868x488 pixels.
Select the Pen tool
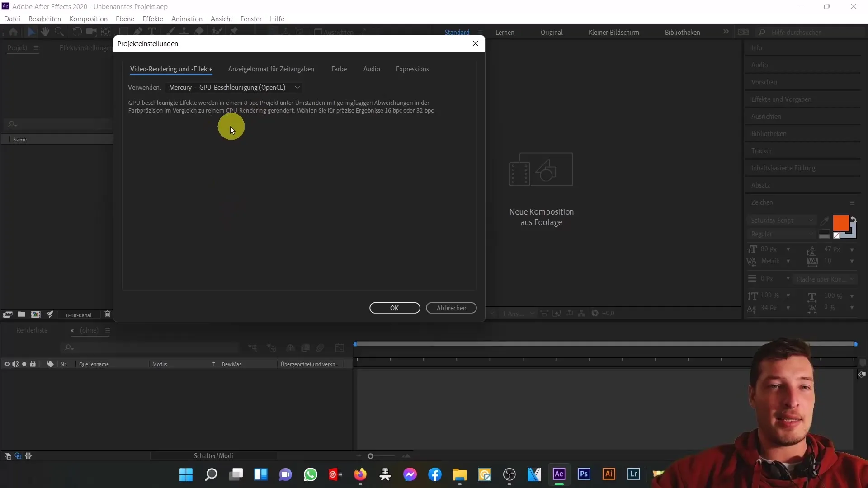138,32
